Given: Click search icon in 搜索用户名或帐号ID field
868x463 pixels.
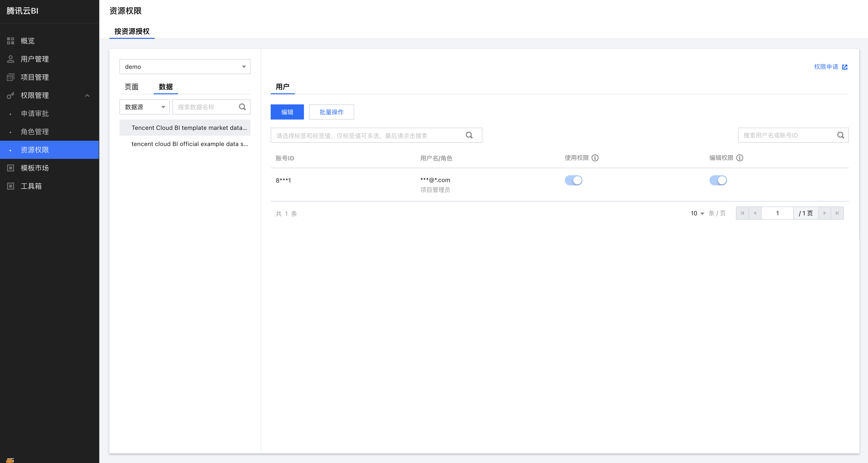Looking at the screenshot, I should tap(840, 135).
